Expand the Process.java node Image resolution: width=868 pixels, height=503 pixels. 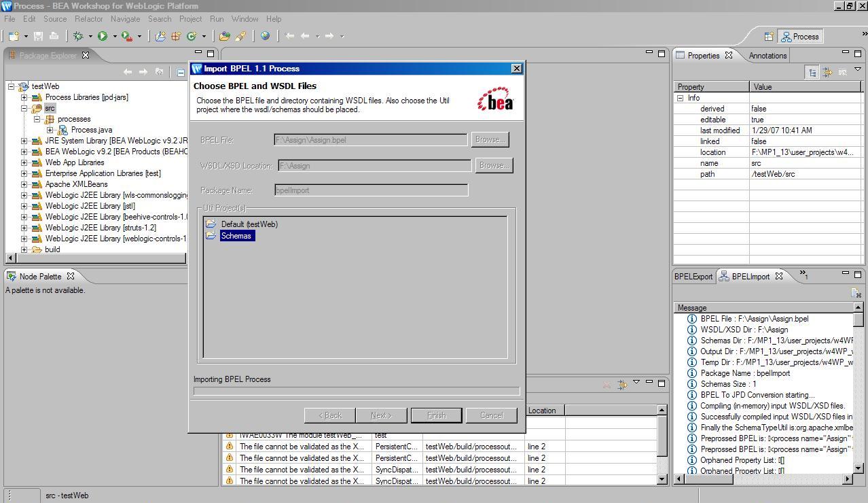click(x=50, y=130)
